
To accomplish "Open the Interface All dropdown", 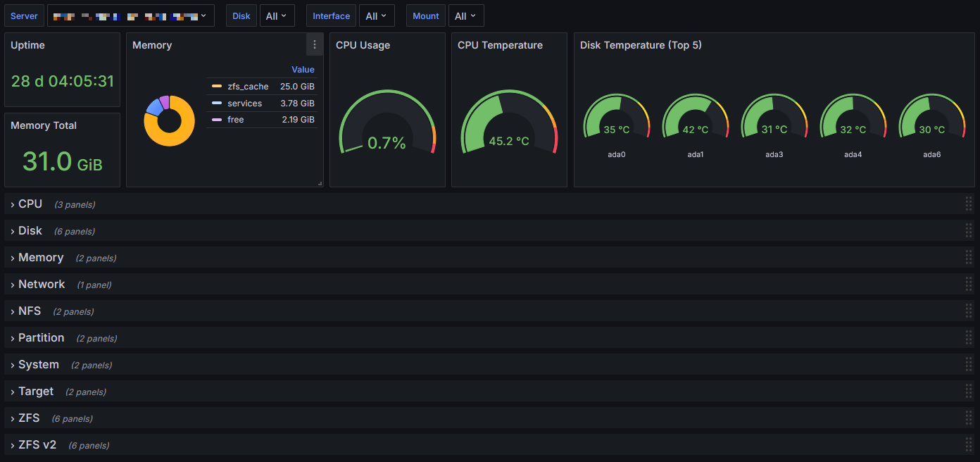I will (x=377, y=15).
